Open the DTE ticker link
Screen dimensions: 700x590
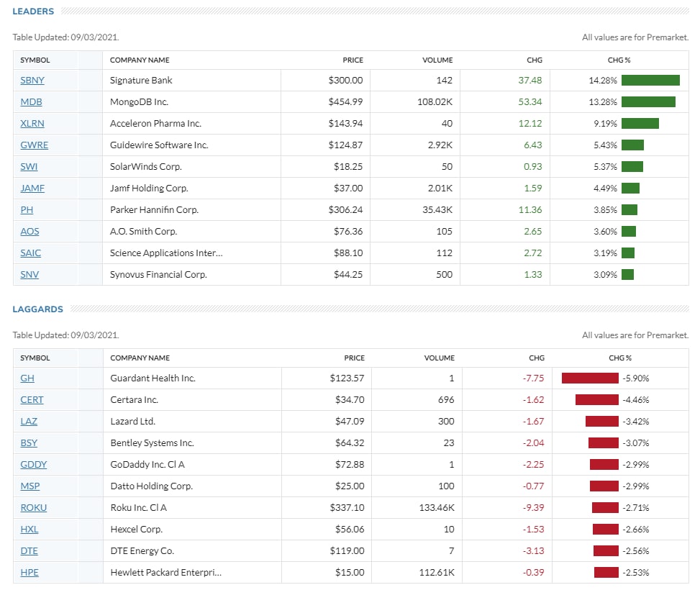click(x=29, y=550)
